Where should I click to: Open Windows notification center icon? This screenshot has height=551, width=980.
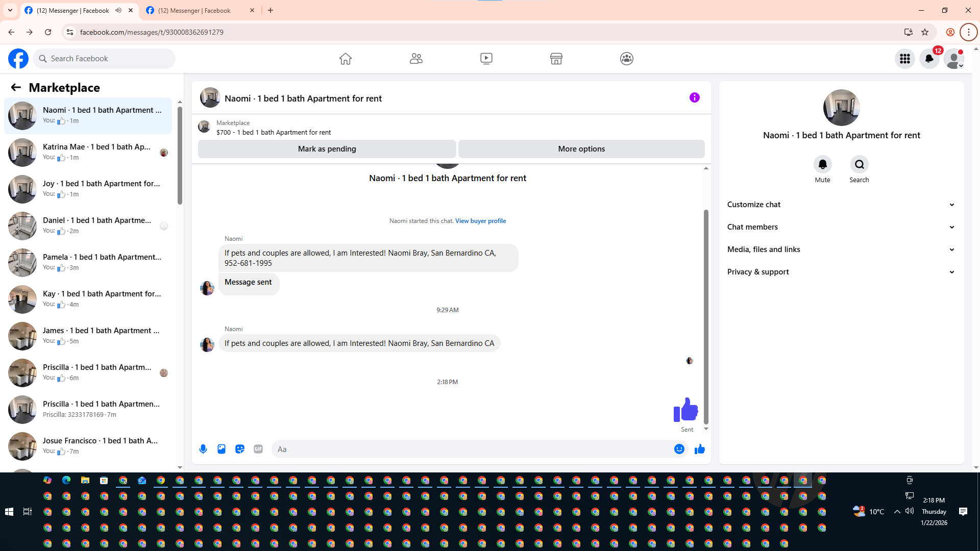963,512
